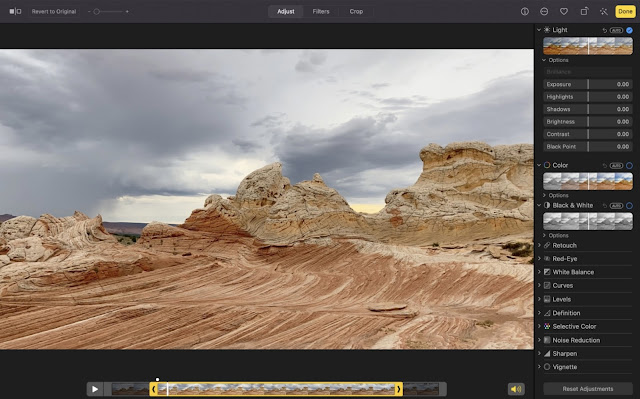Viewport: 640px width, 399px height.
Task: Click the Light sun icon
Action: pos(547,30)
